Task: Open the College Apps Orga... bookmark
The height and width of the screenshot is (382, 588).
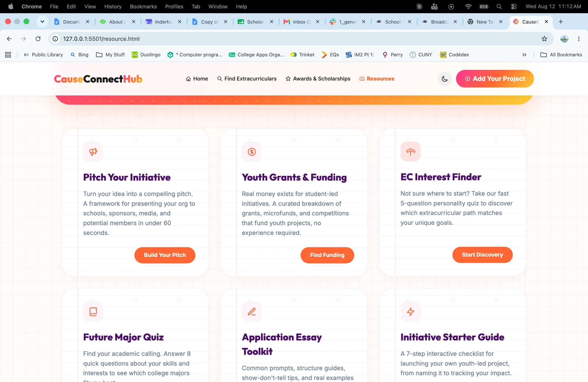Action: point(256,55)
